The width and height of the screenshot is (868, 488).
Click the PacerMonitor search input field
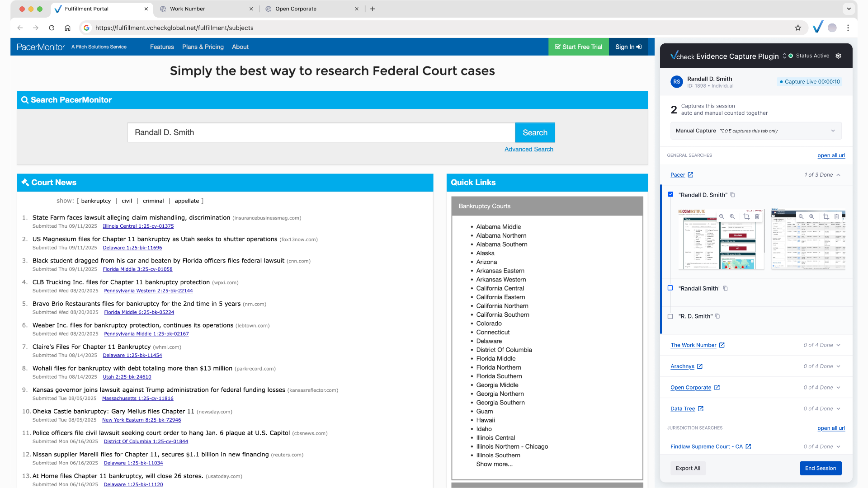321,132
